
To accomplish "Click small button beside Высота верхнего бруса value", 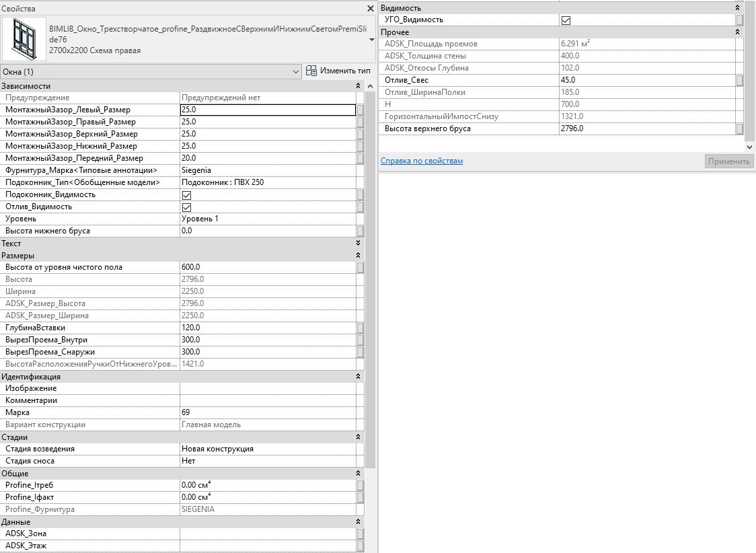I will [x=739, y=128].
